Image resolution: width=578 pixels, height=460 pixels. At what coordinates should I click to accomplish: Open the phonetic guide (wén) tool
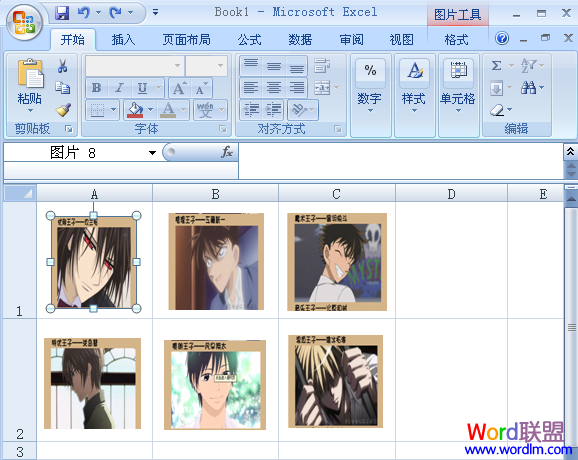(x=206, y=109)
